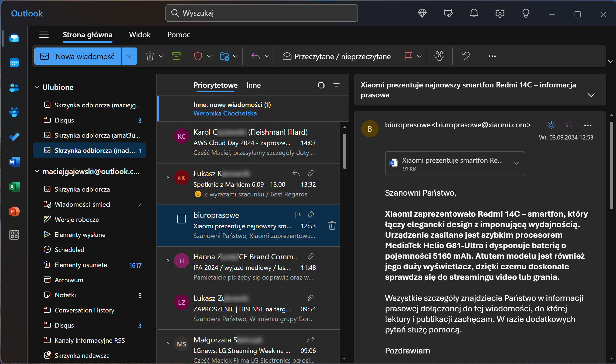Pin the biuroprasowe message

click(x=311, y=215)
